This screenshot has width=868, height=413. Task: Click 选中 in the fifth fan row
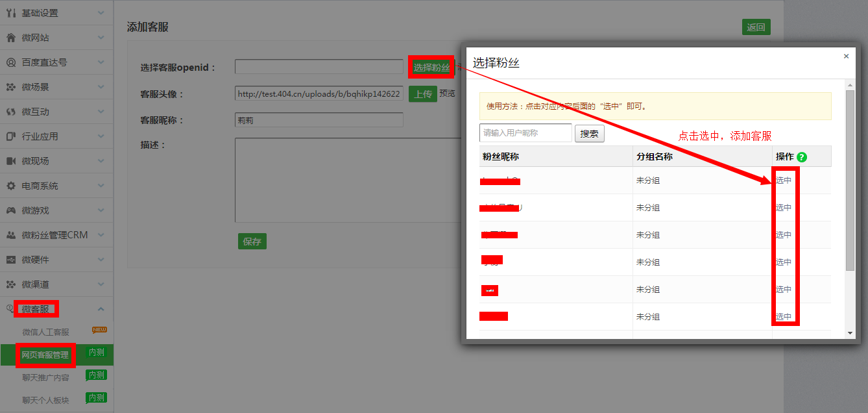pyautogui.click(x=784, y=290)
